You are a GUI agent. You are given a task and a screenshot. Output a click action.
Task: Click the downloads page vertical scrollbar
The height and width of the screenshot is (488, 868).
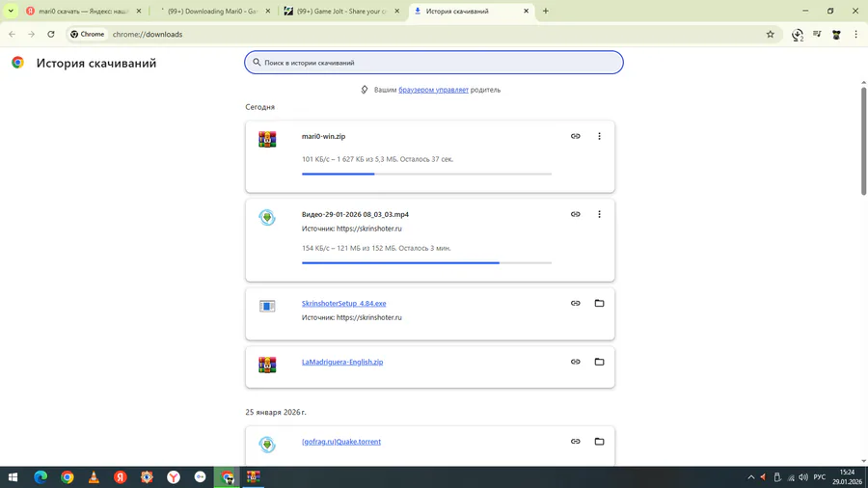click(x=863, y=141)
